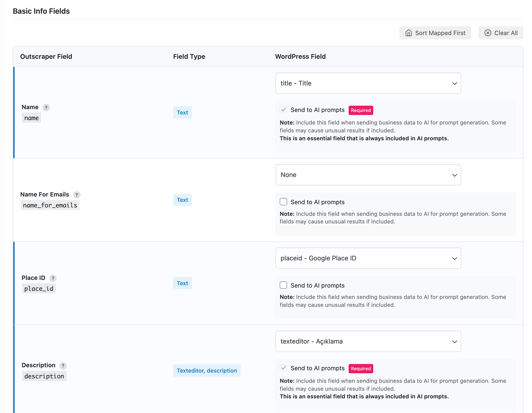Image resolution: width=532 pixels, height=413 pixels.
Task: Click the help icon next to Description
Action: [63, 366]
